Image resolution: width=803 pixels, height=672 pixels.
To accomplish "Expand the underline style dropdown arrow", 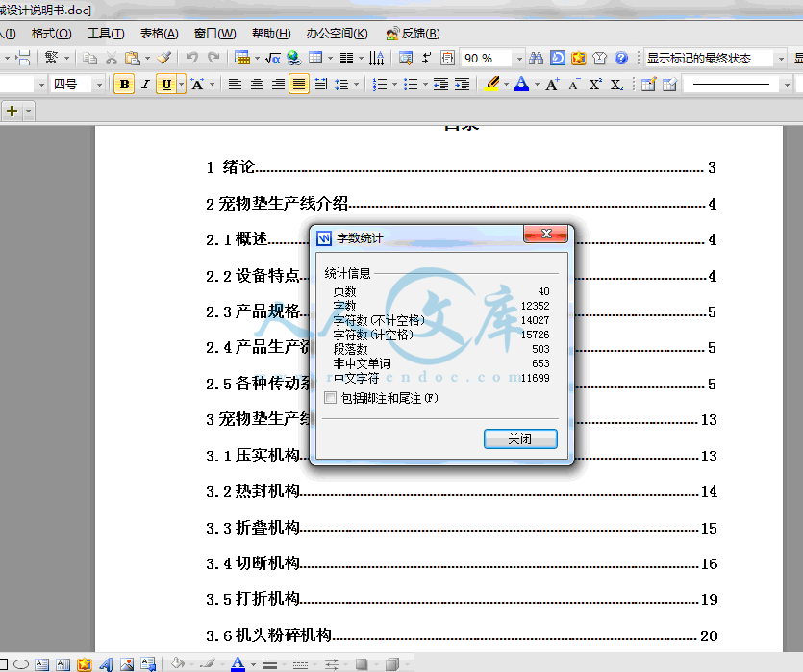I will click(x=182, y=85).
